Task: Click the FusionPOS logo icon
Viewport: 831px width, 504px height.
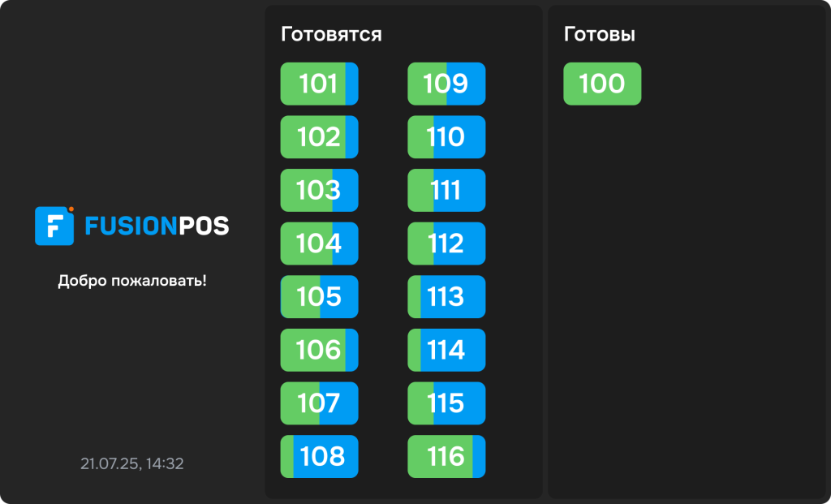Action: coord(54,226)
